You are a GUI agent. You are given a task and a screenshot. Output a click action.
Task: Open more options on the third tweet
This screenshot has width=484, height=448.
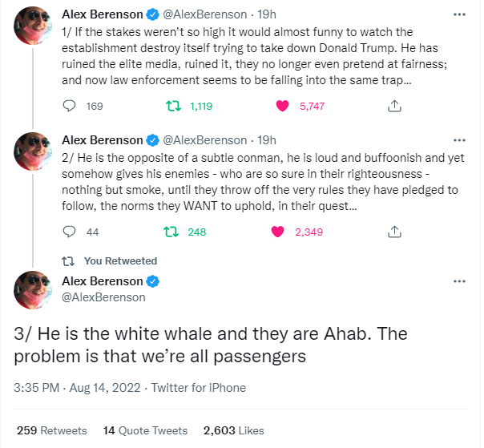[x=459, y=281]
